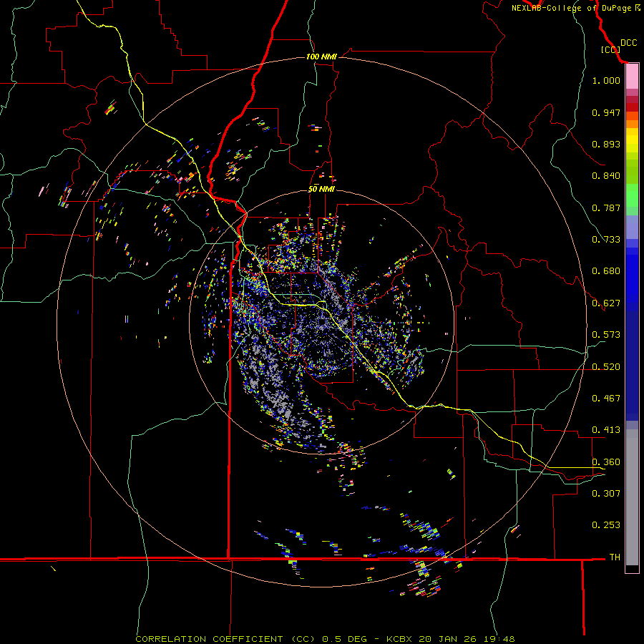
Task: Click the 0.467 legend value
Action: [x=606, y=399]
